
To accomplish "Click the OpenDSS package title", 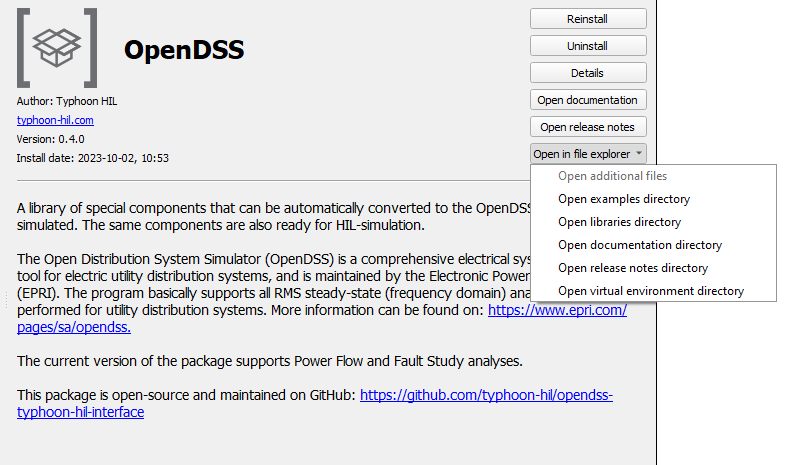I will click(x=184, y=50).
